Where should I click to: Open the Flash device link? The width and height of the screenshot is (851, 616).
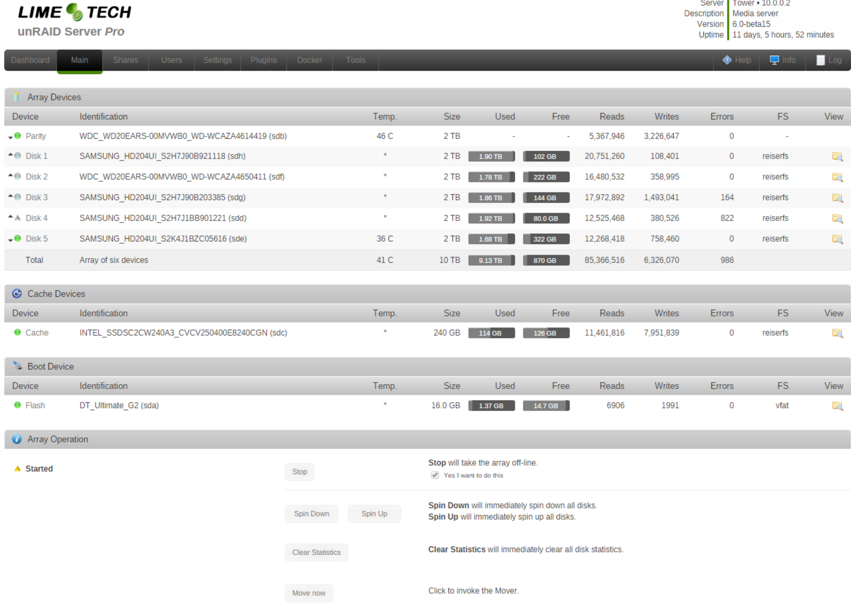point(35,405)
